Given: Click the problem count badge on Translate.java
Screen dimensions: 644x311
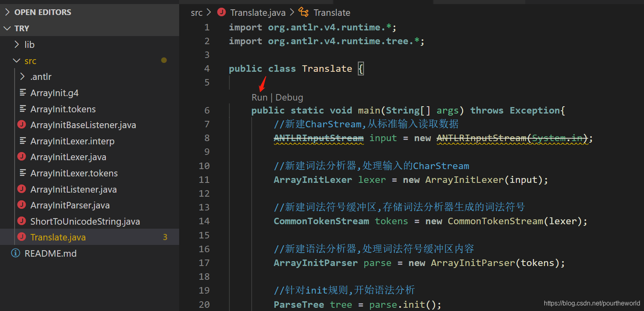Looking at the screenshot, I should 165,237.
